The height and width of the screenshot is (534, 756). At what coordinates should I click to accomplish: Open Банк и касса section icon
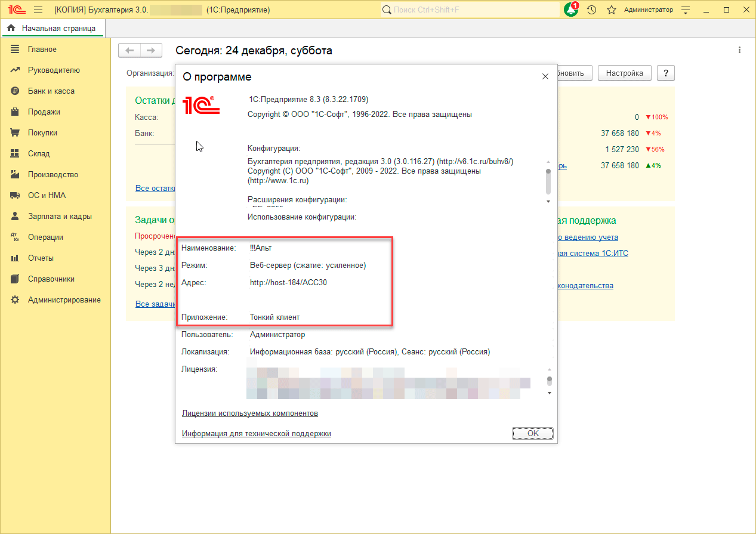pyautogui.click(x=16, y=91)
